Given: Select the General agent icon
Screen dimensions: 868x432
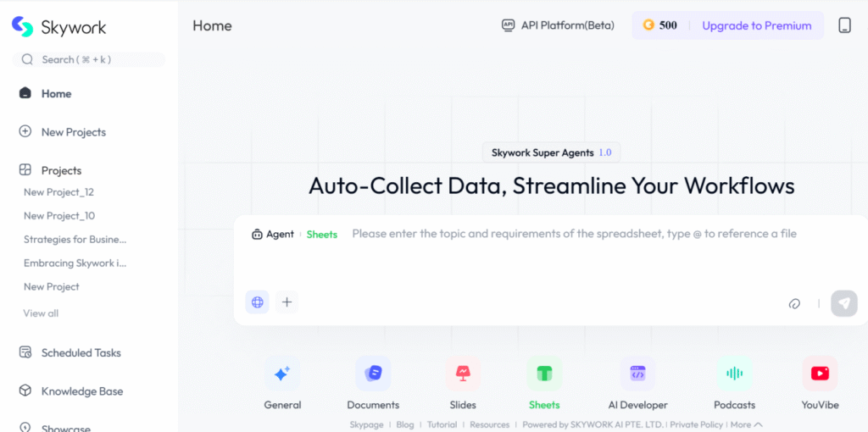Looking at the screenshot, I should click(x=282, y=374).
